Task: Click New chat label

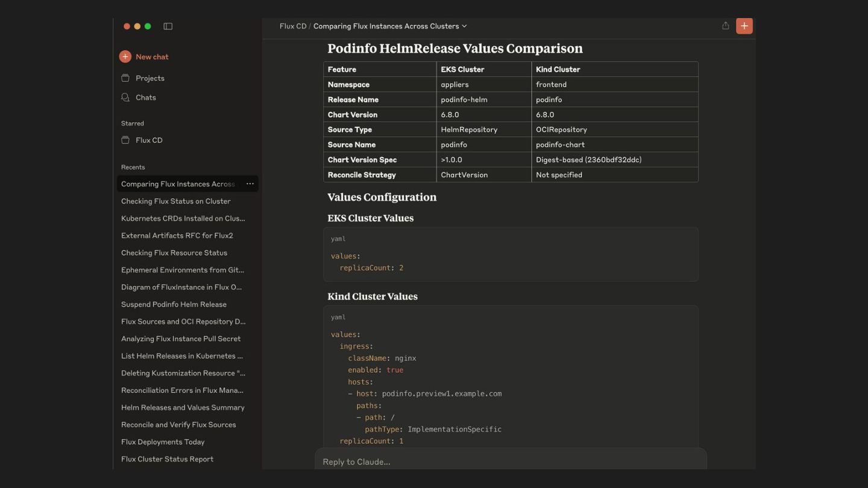Action: (152, 57)
